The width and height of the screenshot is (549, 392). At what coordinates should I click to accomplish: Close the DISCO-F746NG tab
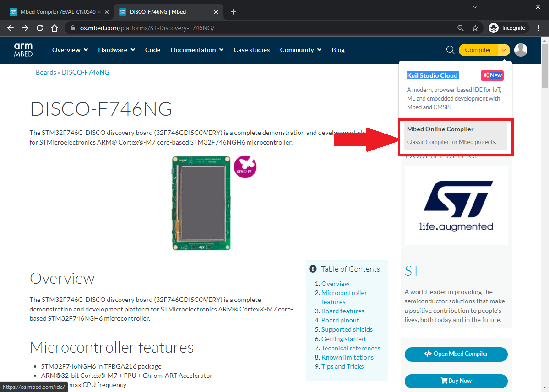point(216,12)
